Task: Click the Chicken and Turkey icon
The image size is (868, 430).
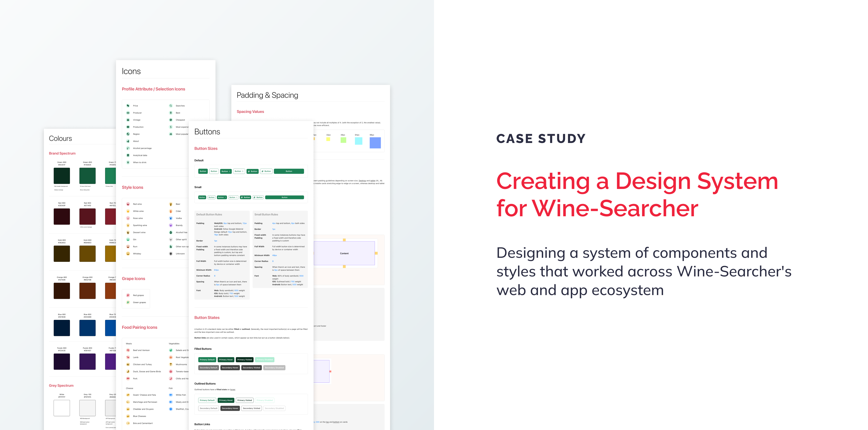Action: click(128, 364)
